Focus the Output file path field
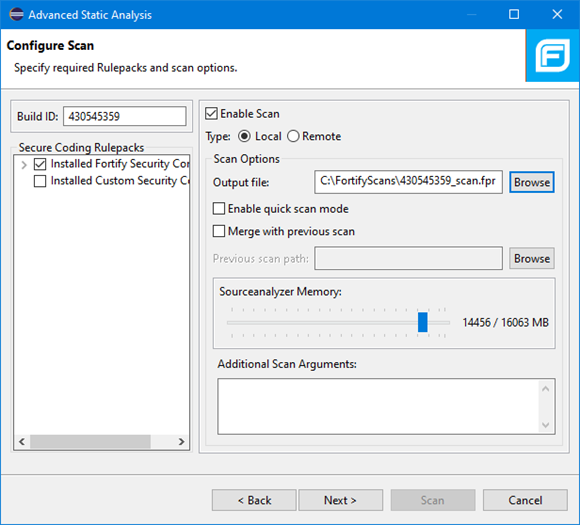The width and height of the screenshot is (580, 525). 408,182
